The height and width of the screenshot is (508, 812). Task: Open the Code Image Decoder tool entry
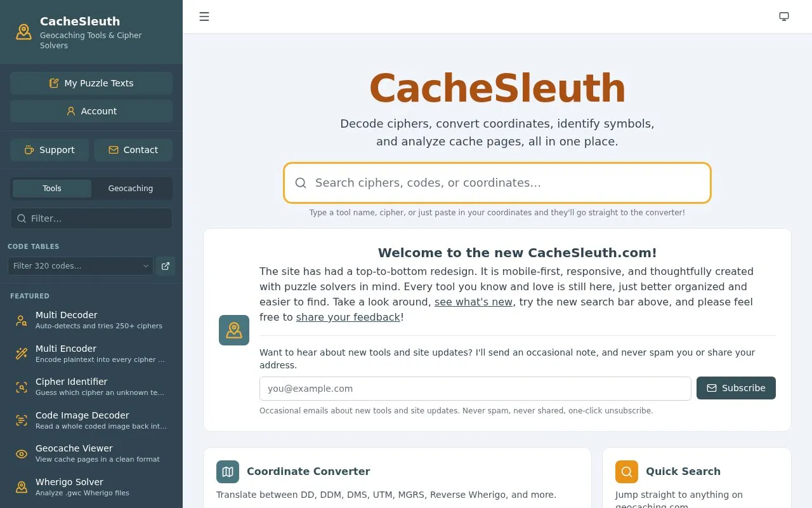pos(91,420)
